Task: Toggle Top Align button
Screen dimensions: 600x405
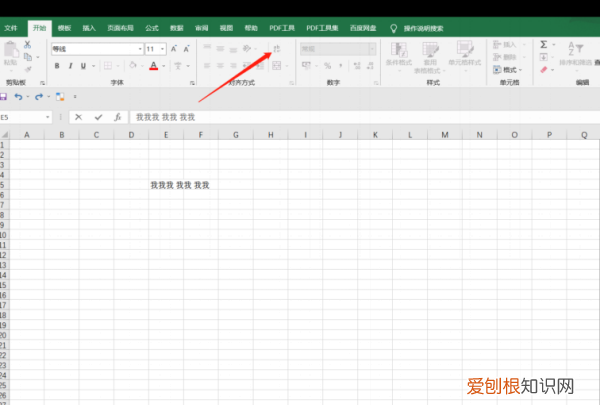Action: pos(207,48)
